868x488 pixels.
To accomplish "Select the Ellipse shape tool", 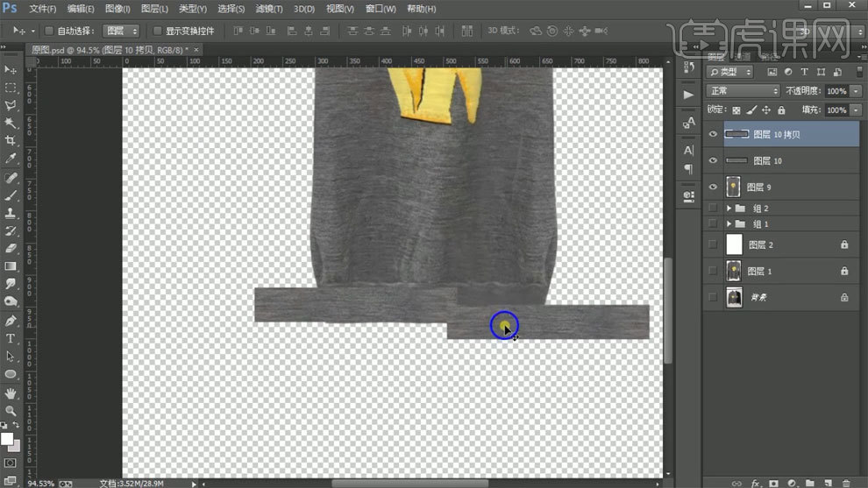I will pyautogui.click(x=10, y=374).
